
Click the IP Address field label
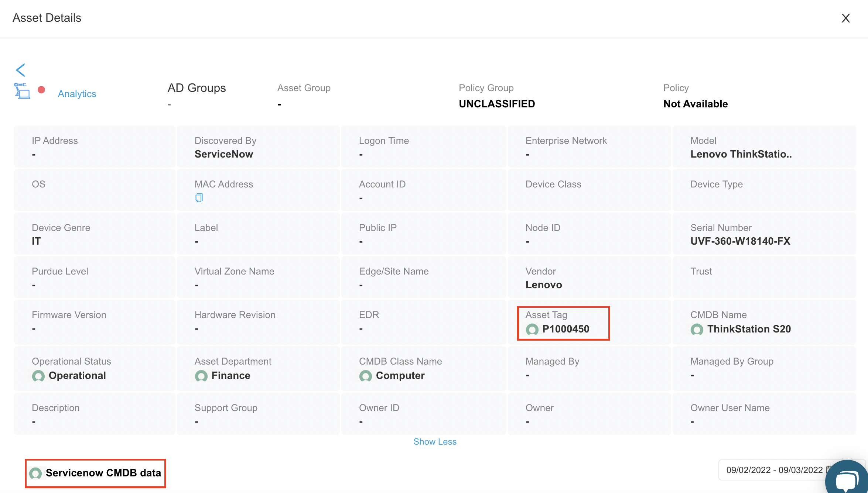pyautogui.click(x=55, y=141)
